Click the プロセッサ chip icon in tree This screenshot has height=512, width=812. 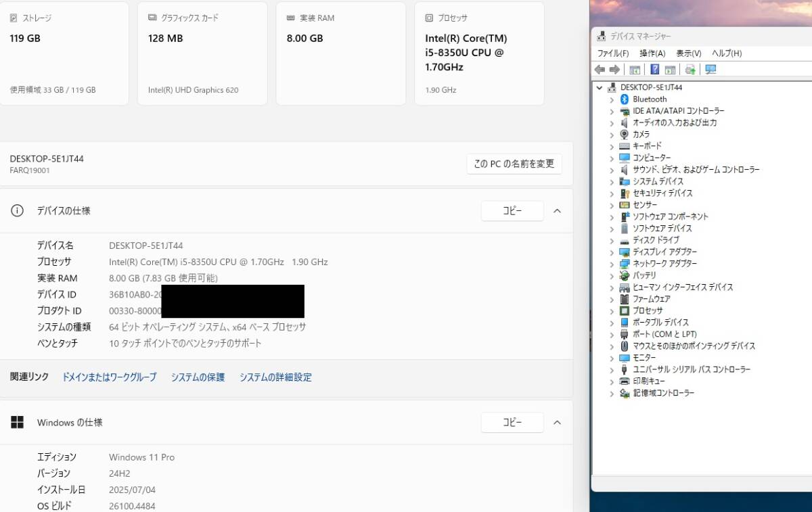tap(625, 311)
